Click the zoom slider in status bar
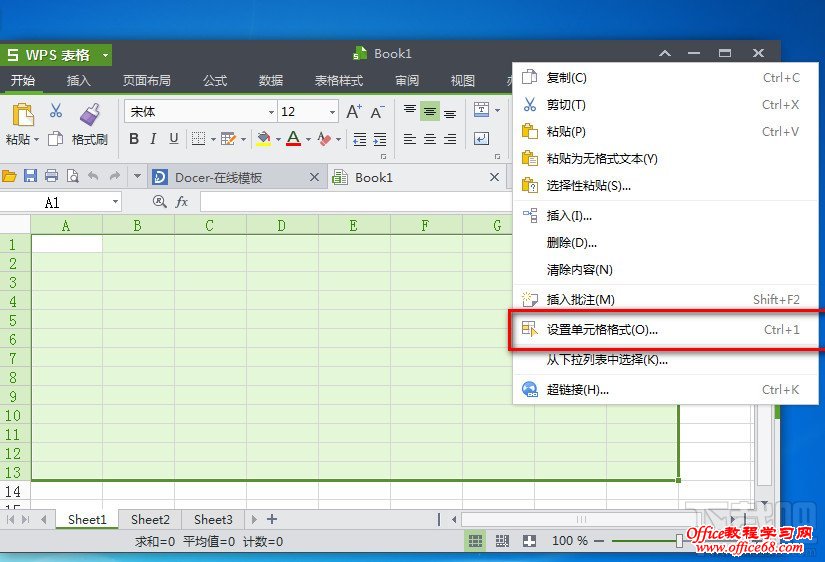Screen dimensions: 825x562 tap(679, 541)
